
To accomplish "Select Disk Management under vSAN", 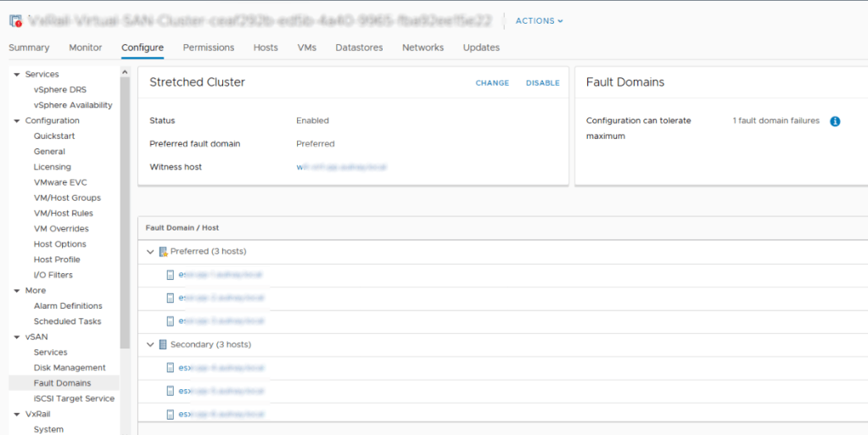I will (x=70, y=368).
